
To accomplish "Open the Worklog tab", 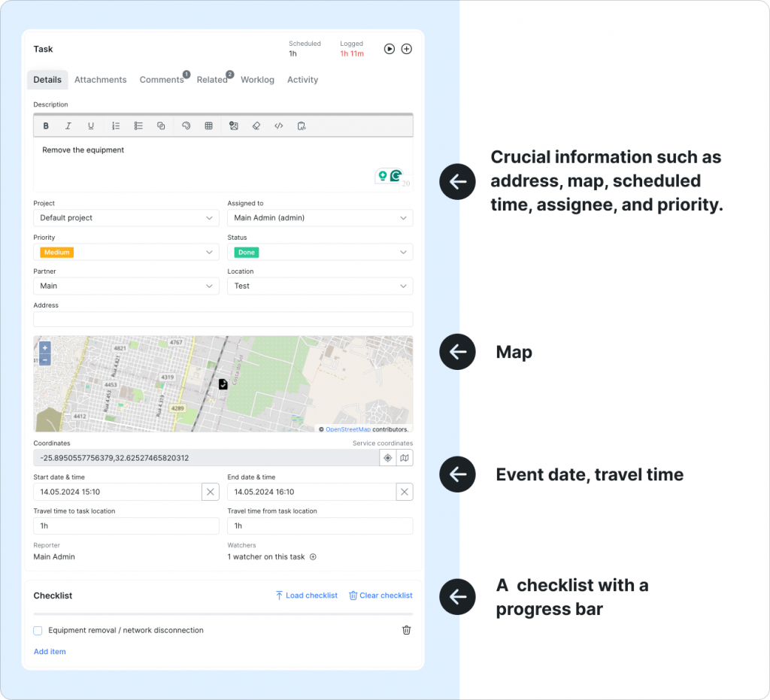I will [257, 80].
